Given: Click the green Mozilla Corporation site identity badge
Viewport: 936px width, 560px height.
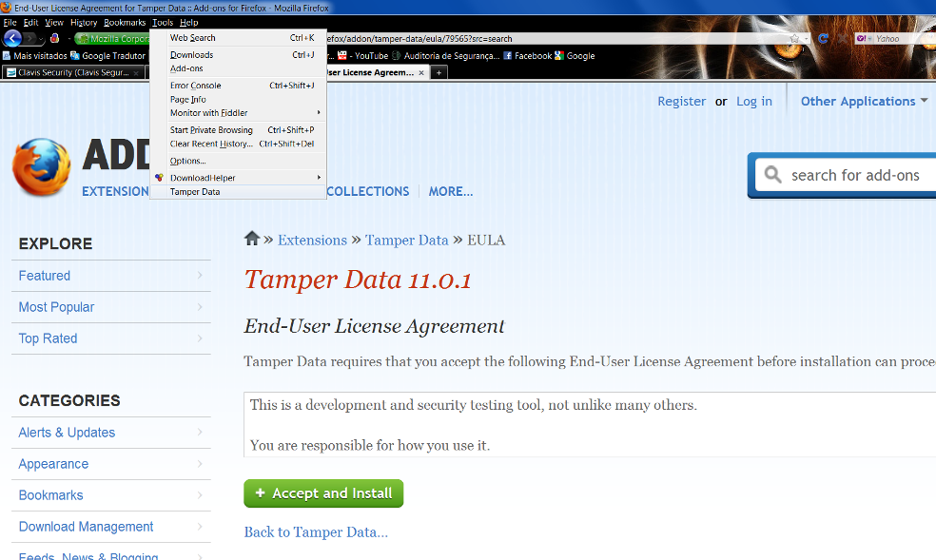Looking at the screenshot, I should [x=112, y=39].
